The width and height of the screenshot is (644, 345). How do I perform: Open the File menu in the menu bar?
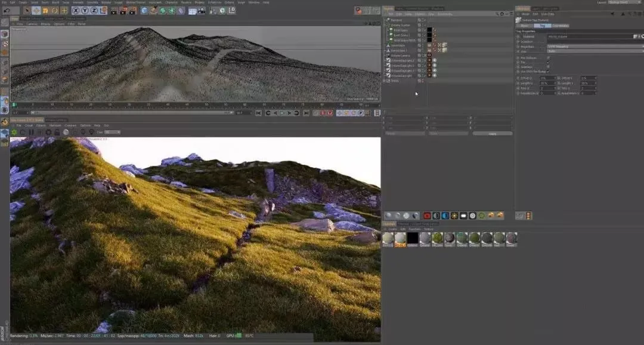point(4,2)
